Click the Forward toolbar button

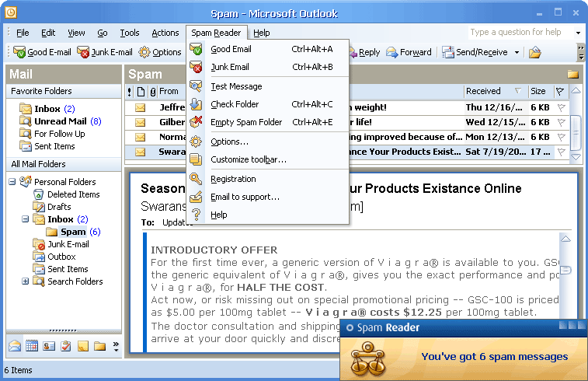pos(409,52)
